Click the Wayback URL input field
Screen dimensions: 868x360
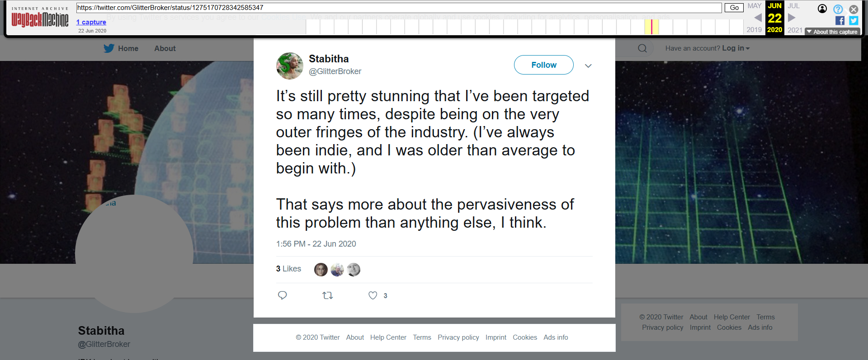point(398,8)
